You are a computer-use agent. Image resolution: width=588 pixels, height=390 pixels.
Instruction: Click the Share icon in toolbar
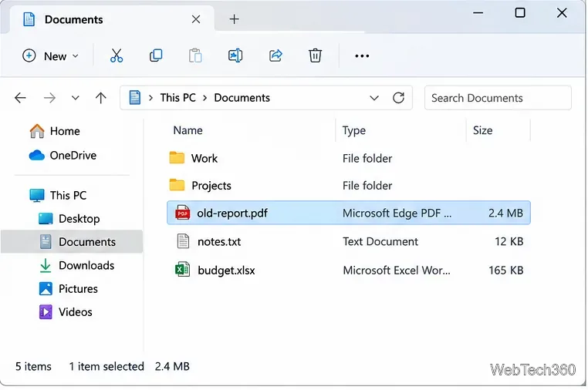[275, 55]
